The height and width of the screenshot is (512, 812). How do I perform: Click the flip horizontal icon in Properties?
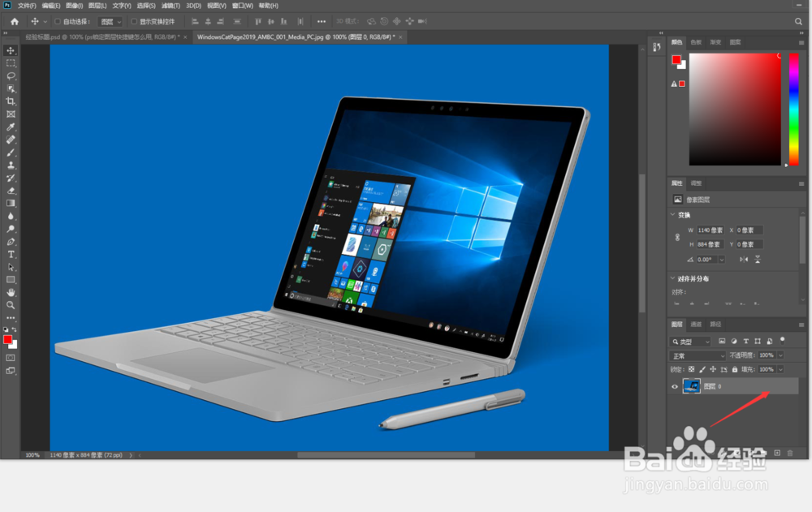tap(744, 260)
